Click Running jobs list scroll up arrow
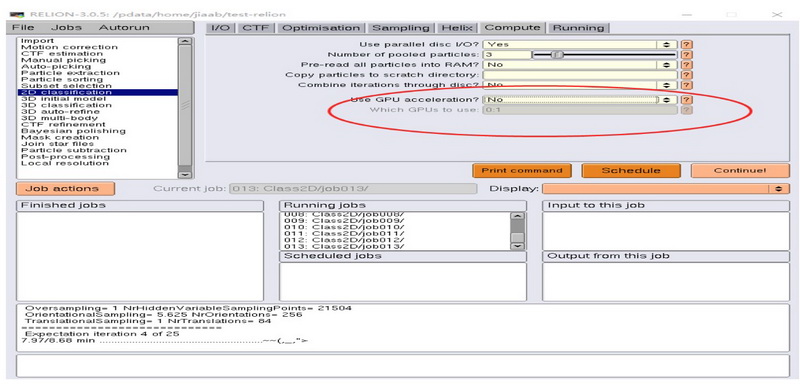 pos(517,216)
